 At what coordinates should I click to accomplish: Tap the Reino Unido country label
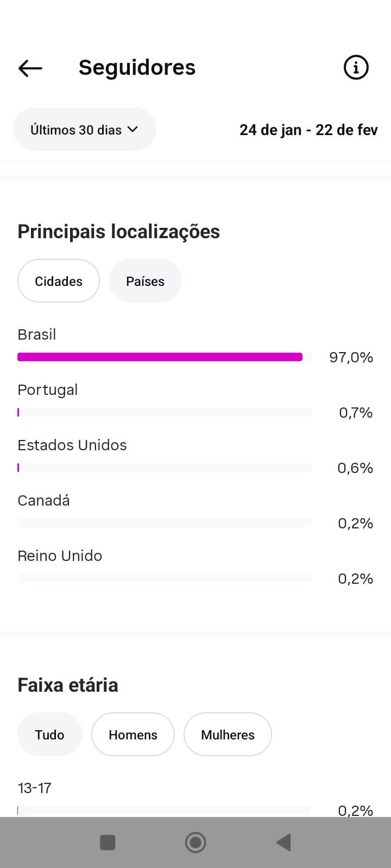pyautogui.click(x=60, y=556)
